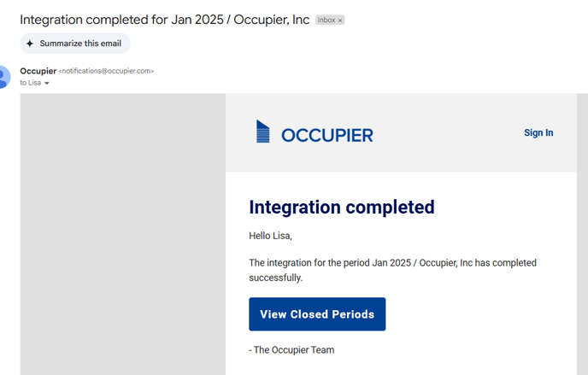
Task: Expand recipient details arrow next to "to Lisa"
Action: click(47, 83)
